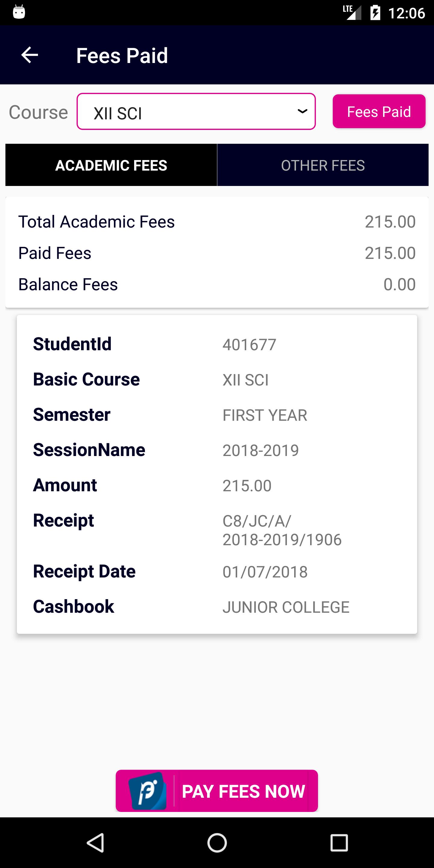Switch to the Other Fees tab

click(x=323, y=165)
